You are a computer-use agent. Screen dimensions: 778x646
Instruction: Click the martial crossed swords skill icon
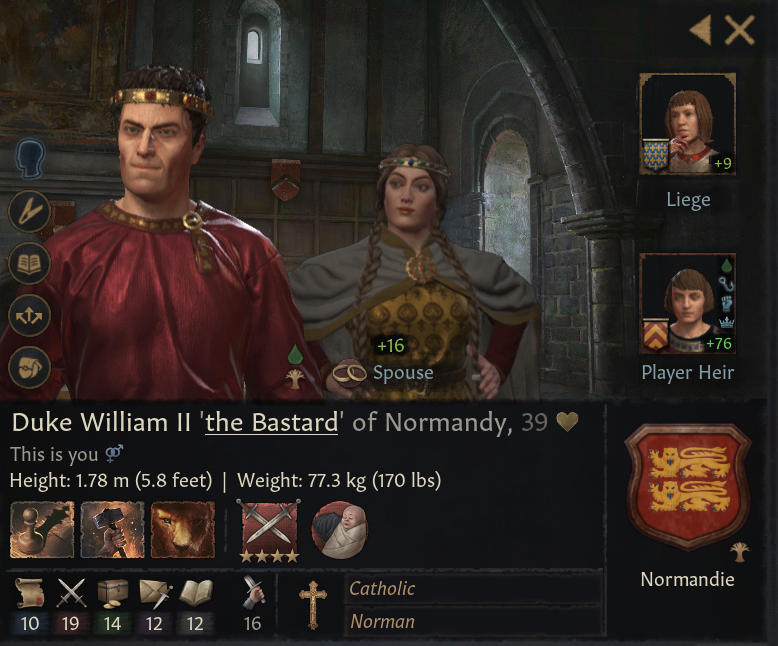[x=72, y=594]
